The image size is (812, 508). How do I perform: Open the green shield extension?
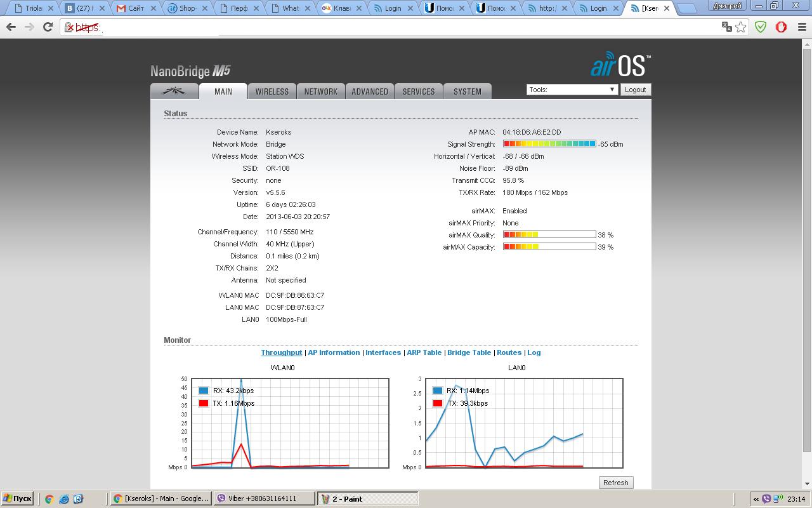(761, 27)
